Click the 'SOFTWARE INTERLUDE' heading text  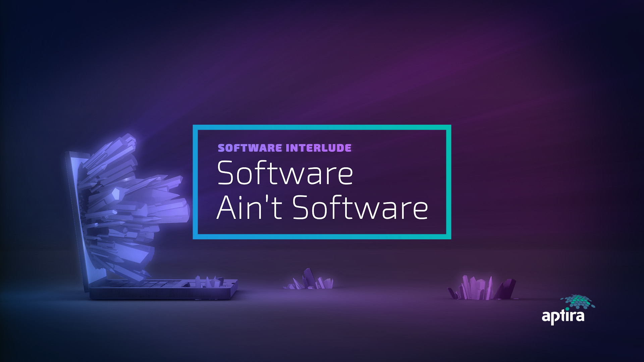284,148
